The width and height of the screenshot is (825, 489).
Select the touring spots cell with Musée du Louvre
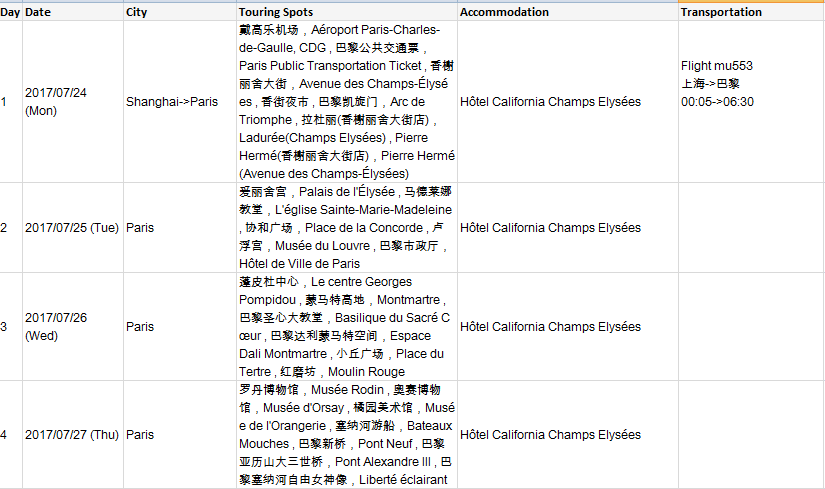tap(346, 227)
